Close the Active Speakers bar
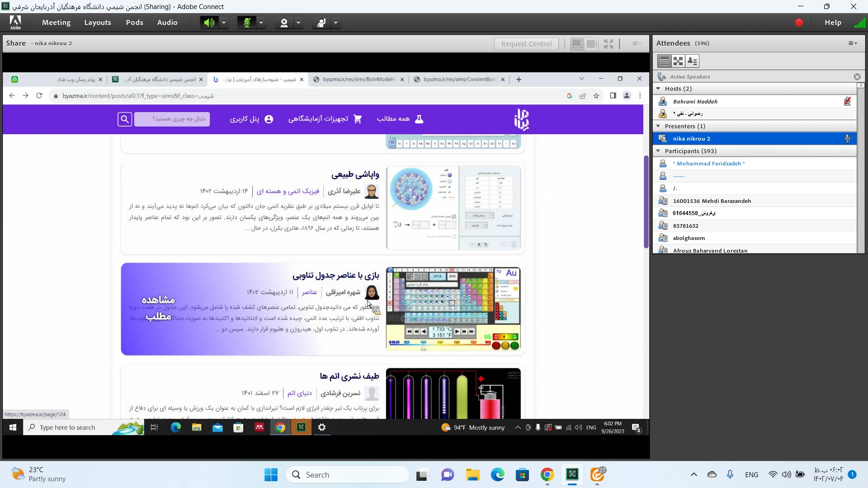868x488 pixels. [x=857, y=77]
